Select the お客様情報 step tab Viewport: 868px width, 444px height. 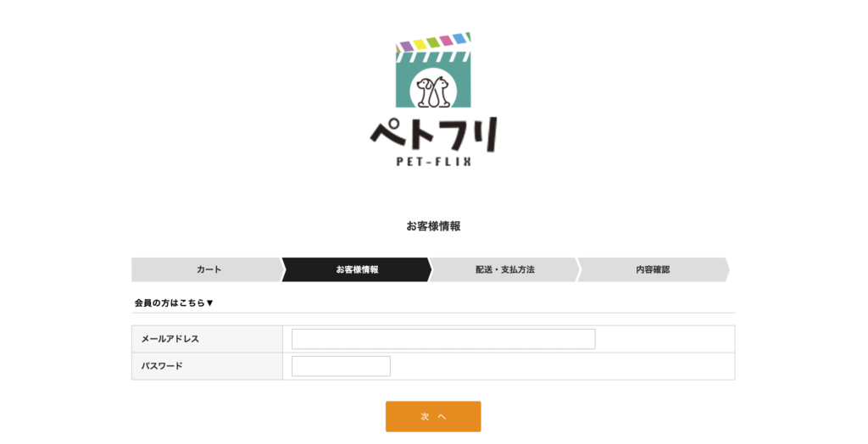pos(357,269)
